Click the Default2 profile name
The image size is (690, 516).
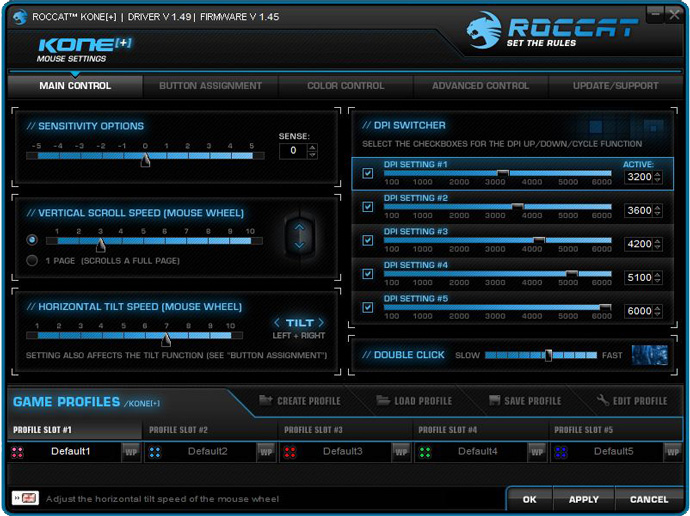(208, 451)
